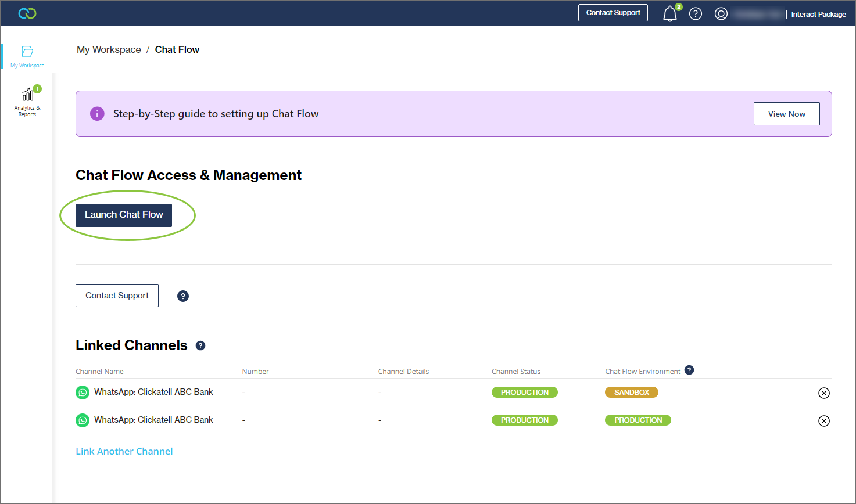
Task: Open the user profile icon
Action: pos(721,13)
